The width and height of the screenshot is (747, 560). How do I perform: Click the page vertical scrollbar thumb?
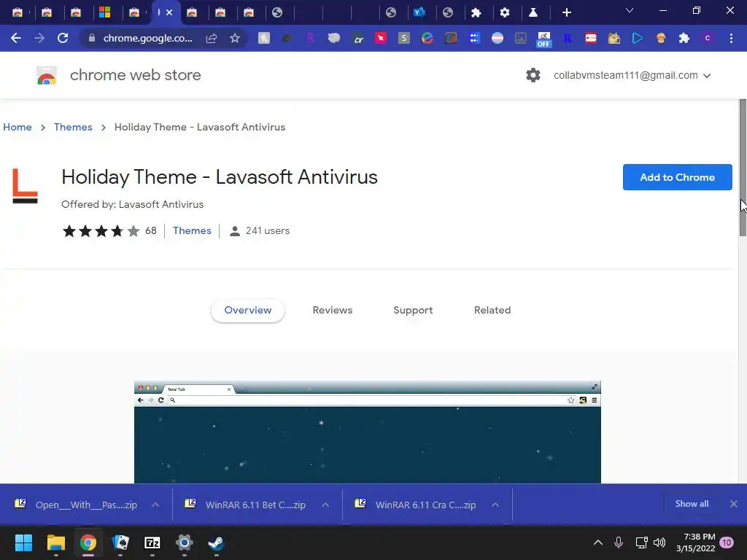coord(743,167)
